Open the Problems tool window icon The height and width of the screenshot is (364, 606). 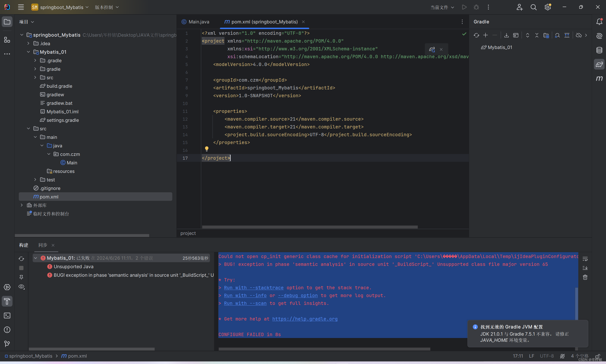[7, 330]
